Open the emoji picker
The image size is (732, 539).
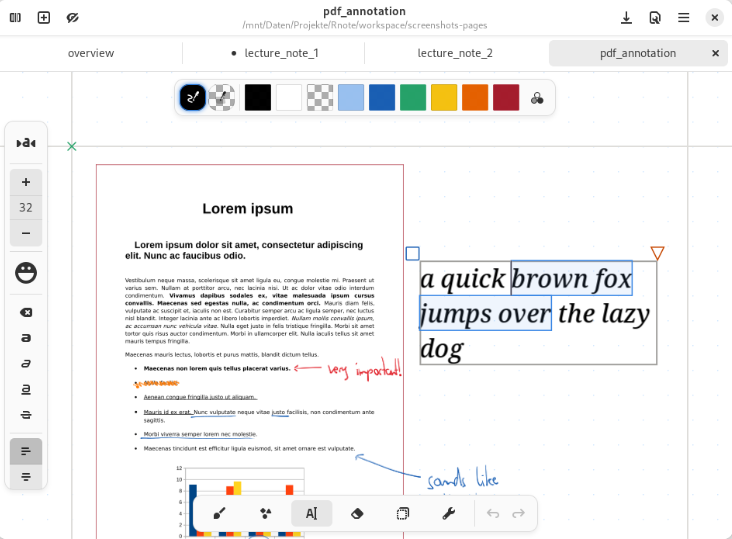click(26, 273)
